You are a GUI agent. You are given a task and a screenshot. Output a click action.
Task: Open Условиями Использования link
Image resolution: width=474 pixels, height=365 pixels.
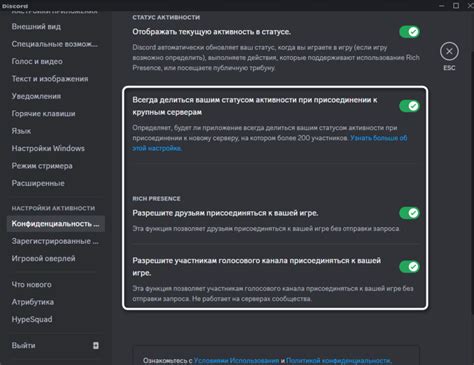(x=236, y=360)
